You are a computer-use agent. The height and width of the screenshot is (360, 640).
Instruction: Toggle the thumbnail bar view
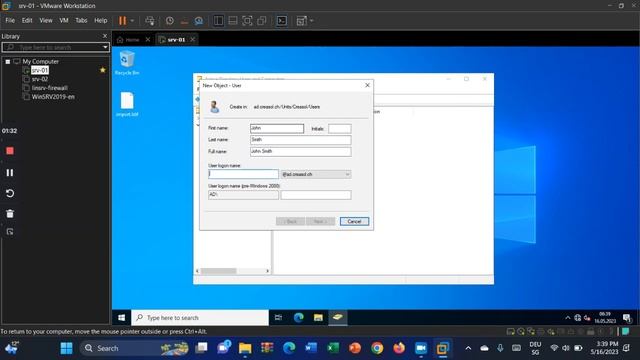[233, 20]
